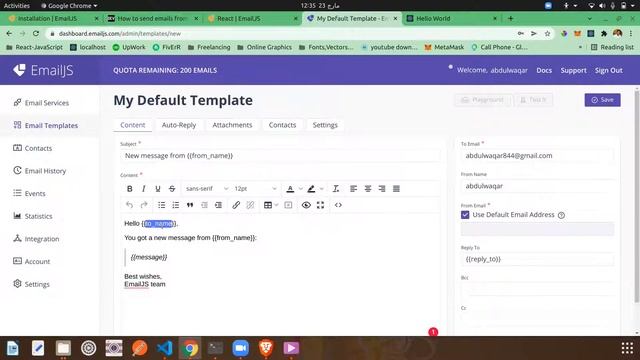Image resolution: width=640 pixels, height=360 pixels.
Task: Apply the background highlight color
Action: coord(311,189)
